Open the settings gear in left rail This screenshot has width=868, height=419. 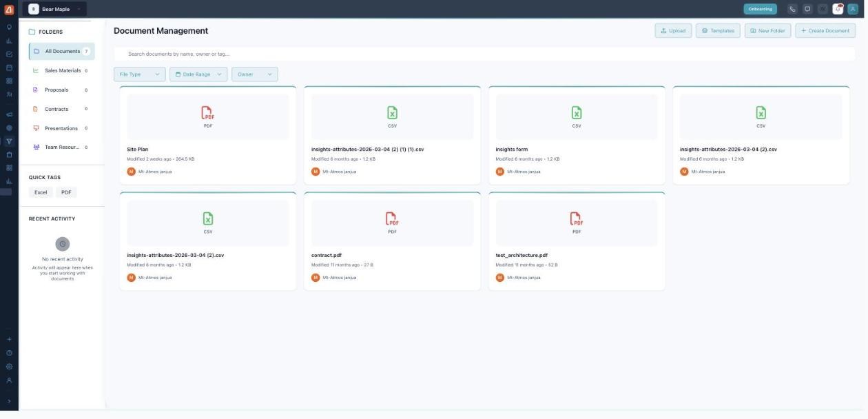point(9,367)
